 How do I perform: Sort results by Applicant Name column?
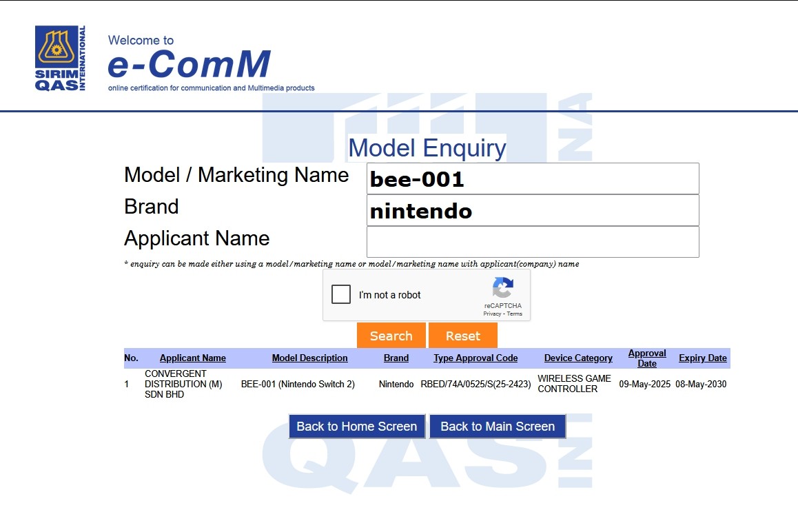coord(192,358)
